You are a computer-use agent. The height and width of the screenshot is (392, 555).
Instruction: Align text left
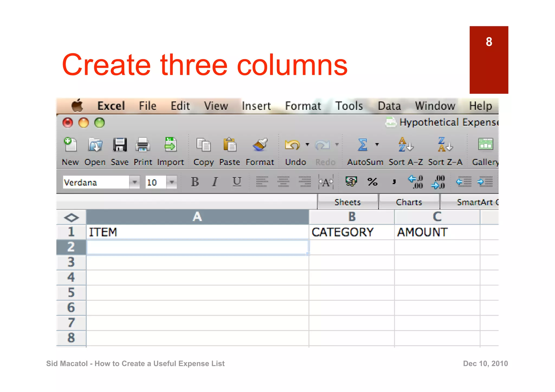262,182
